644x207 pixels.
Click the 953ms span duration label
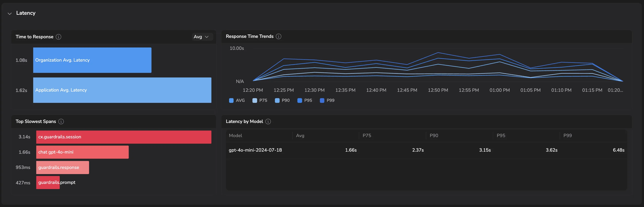pyautogui.click(x=23, y=167)
